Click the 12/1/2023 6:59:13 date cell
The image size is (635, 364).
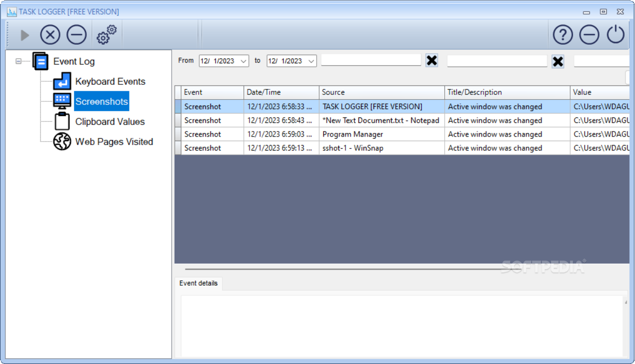click(281, 148)
